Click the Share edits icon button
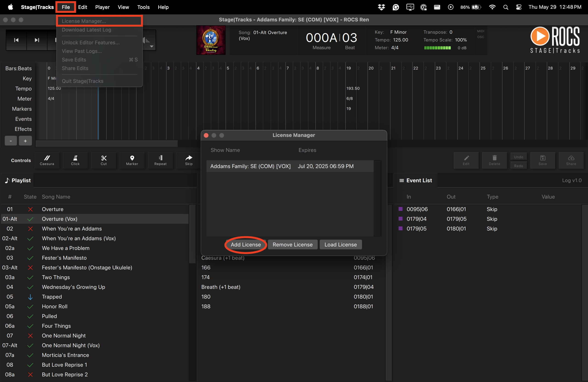This screenshot has width=588, height=382. [x=571, y=160]
